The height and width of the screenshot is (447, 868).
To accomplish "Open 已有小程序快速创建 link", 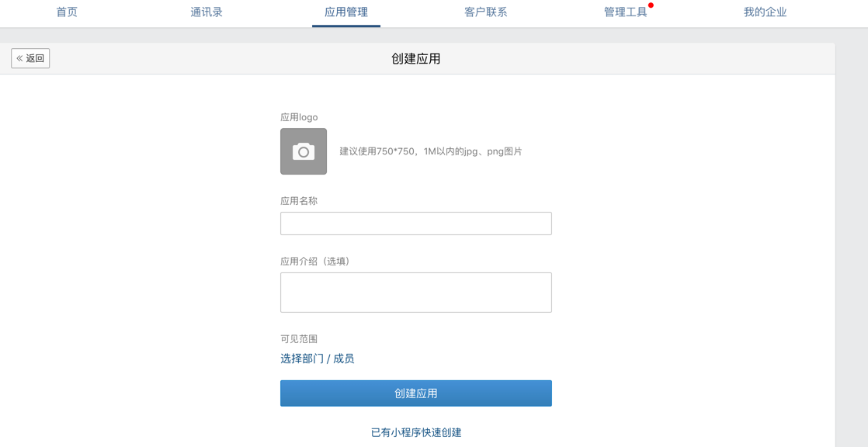I will click(416, 432).
